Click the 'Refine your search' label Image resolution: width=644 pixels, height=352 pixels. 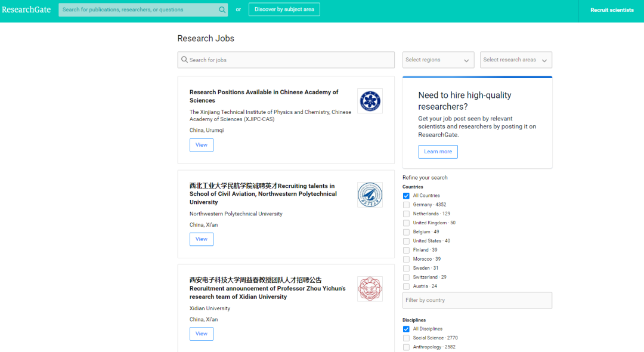pyautogui.click(x=425, y=177)
